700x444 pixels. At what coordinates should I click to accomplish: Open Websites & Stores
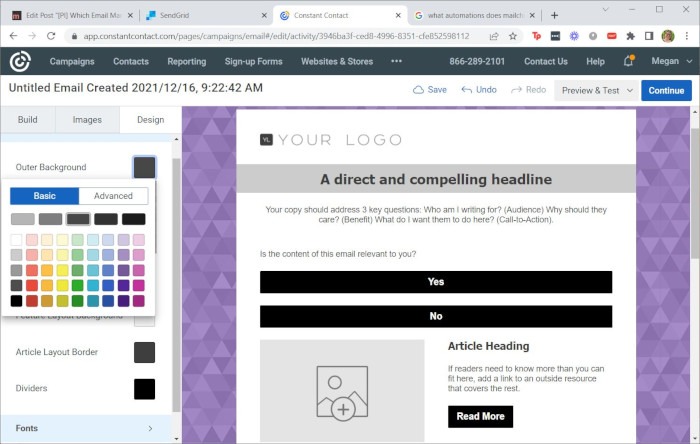pos(337,61)
